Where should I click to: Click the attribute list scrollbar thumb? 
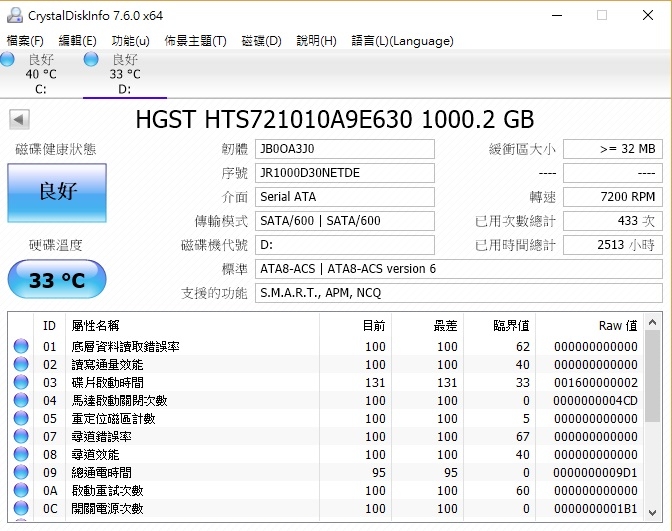click(x=653, y=376)
